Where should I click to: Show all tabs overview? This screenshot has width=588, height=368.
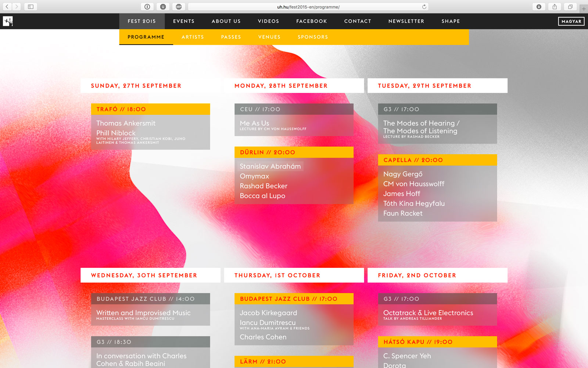[570, 7]
